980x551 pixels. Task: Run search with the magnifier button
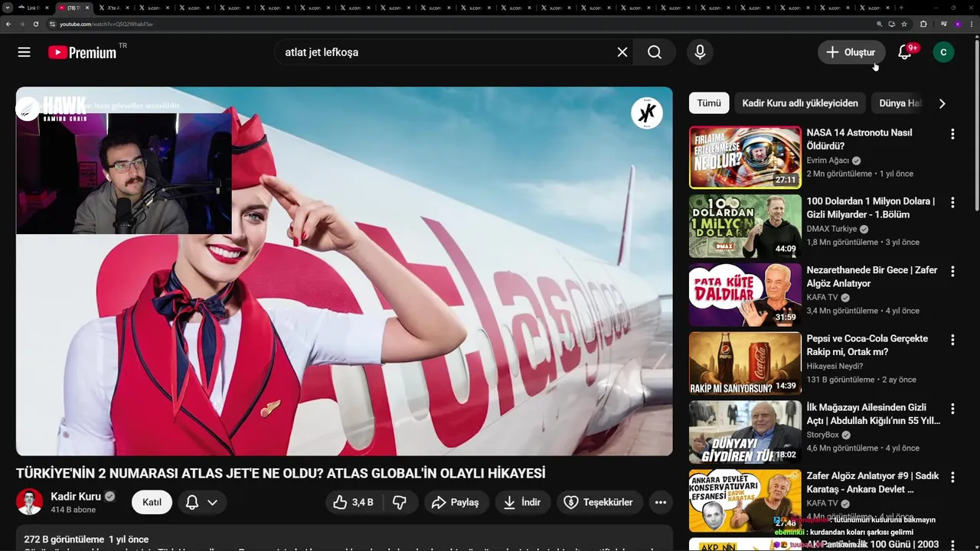(x=655, y=52)
